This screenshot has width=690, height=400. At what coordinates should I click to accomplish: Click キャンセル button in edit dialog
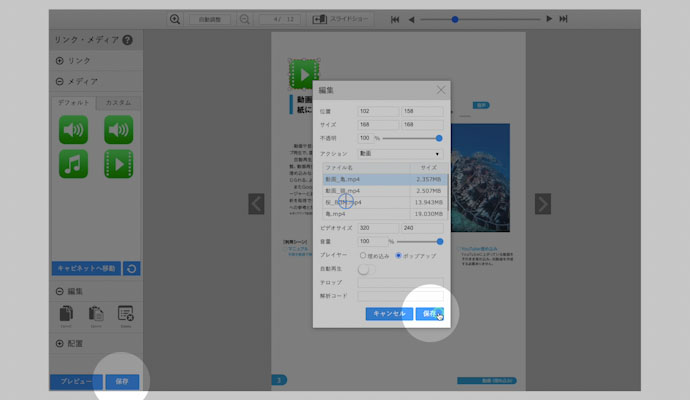(x=388, y=313)
